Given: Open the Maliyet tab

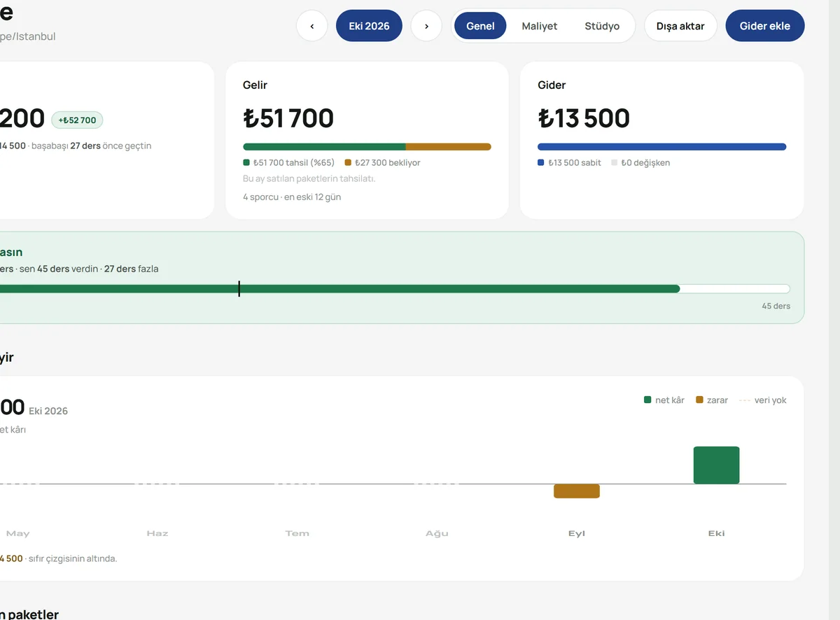Looking at the screenshot, I should tap(540, 26).
